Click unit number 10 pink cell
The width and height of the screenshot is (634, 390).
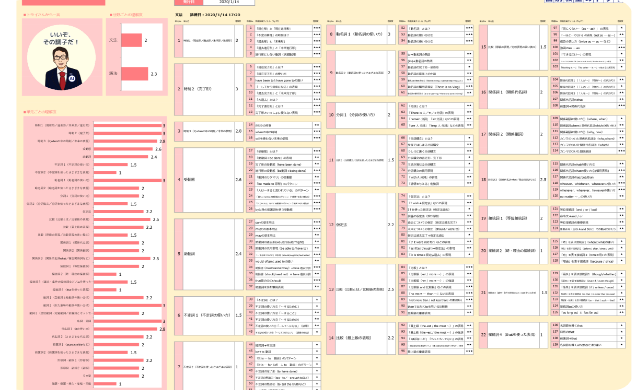click(331, 115)
